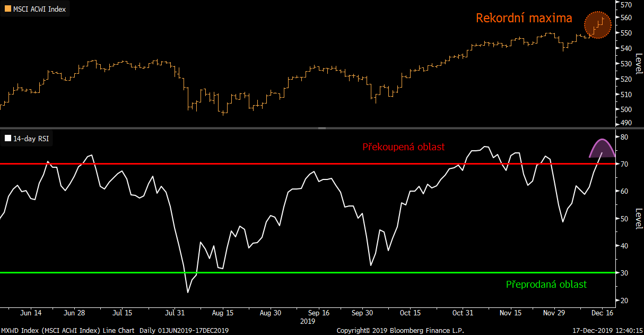Click the Sep 16 date label
This screenshot has width=644, height=335.
coord(318,313)
